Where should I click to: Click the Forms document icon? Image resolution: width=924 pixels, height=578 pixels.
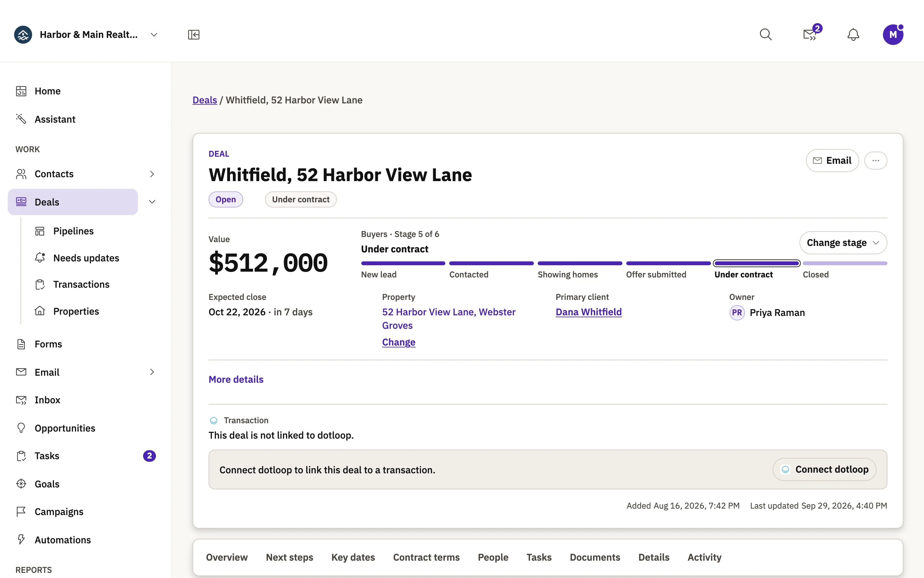pos(21,344)
